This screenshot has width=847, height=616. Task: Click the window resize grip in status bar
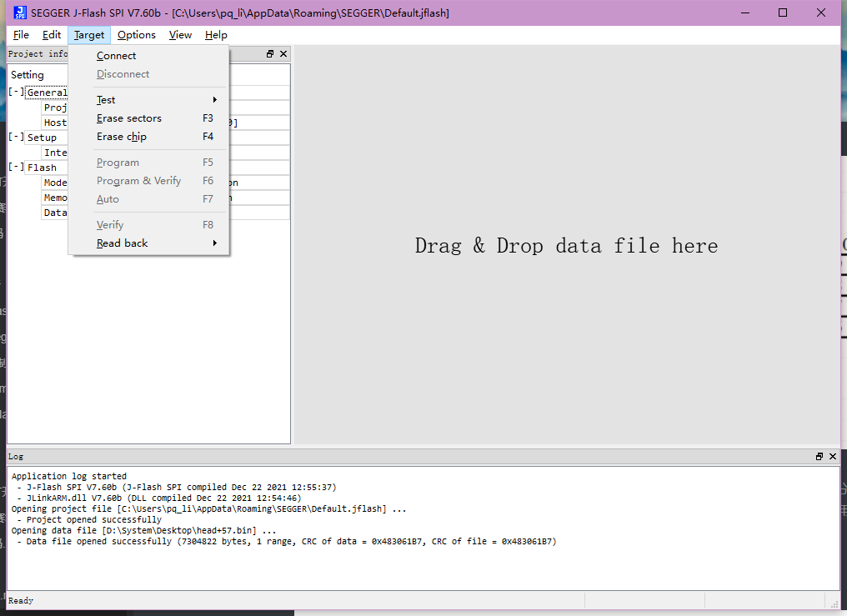[x=834, y=603]
